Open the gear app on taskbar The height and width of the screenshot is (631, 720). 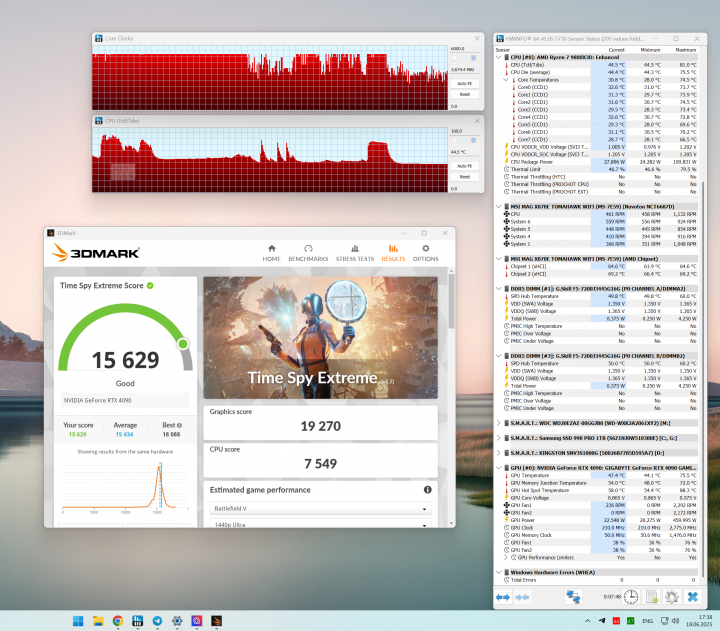click(177, 621)
